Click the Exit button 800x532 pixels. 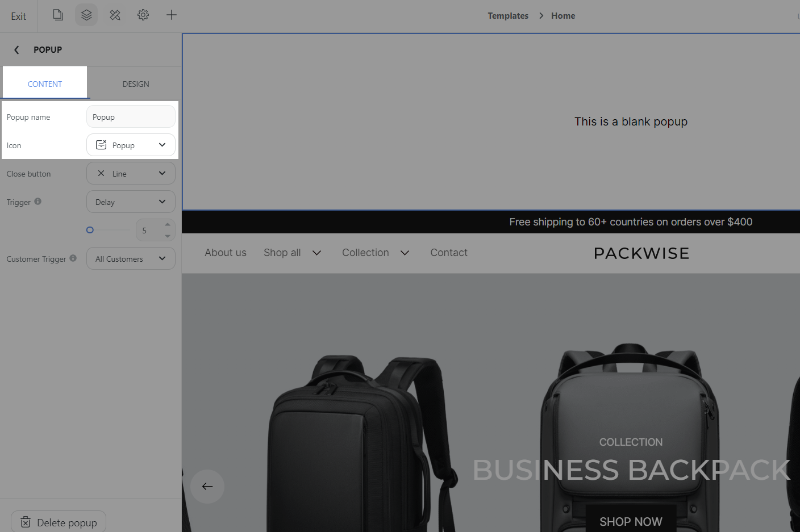coord(18,16)
